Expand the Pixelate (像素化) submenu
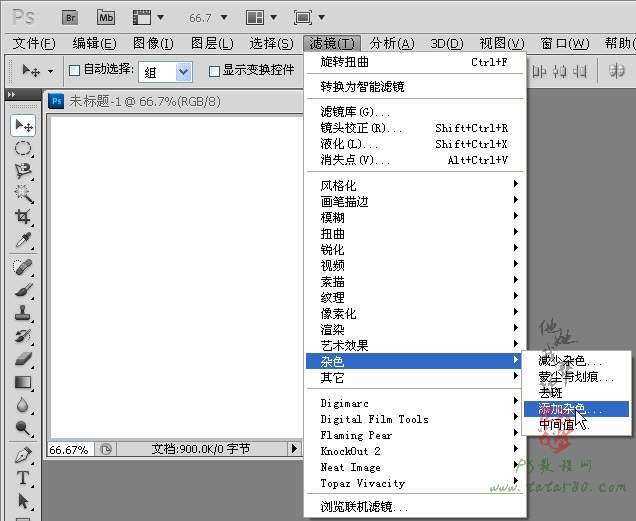Viewport: 636px width, 521px height. [x=415, y=313]
